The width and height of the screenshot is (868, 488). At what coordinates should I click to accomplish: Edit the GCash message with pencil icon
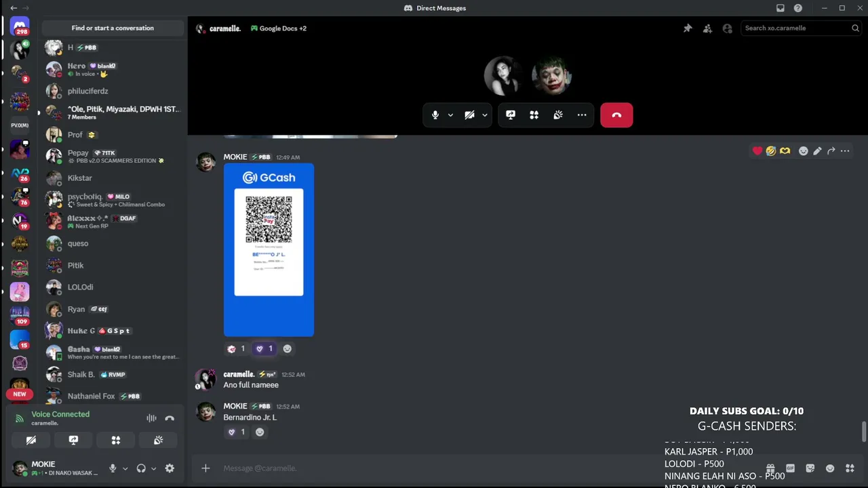coord(817,151)
